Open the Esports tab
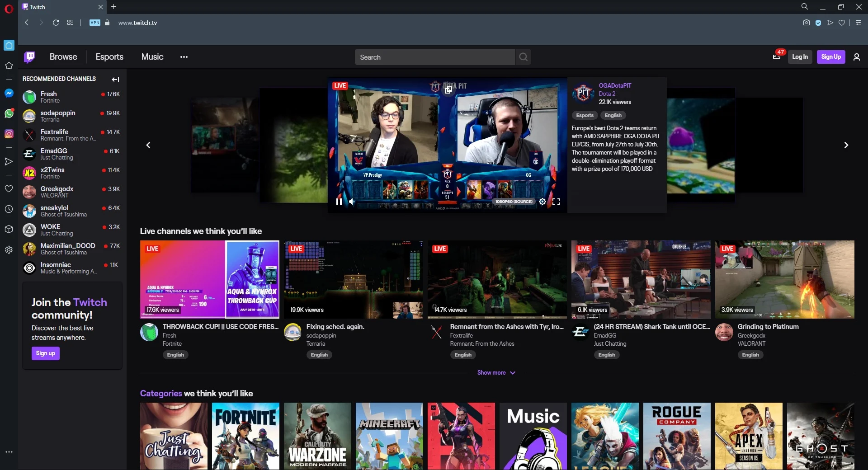This screenshot has height=470, width=868. point(109,57)
